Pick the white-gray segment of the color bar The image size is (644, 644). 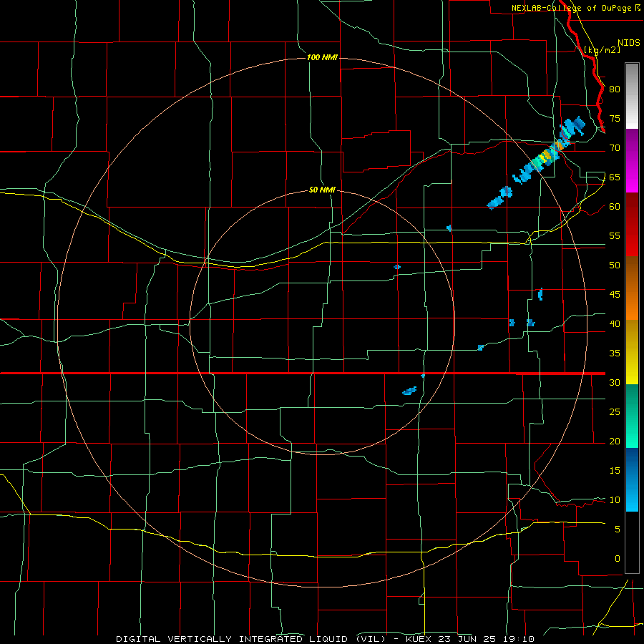click(x=632, y=96)
